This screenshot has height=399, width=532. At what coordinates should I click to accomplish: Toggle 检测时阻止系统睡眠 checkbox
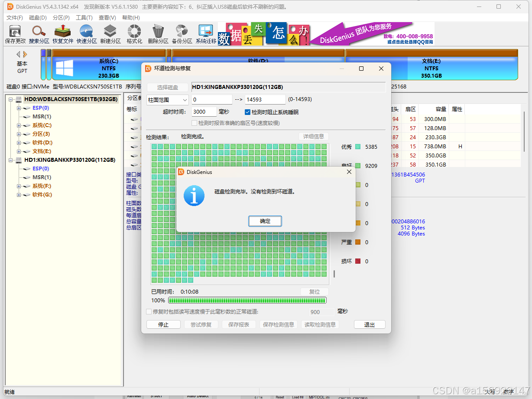pos(248,112)
